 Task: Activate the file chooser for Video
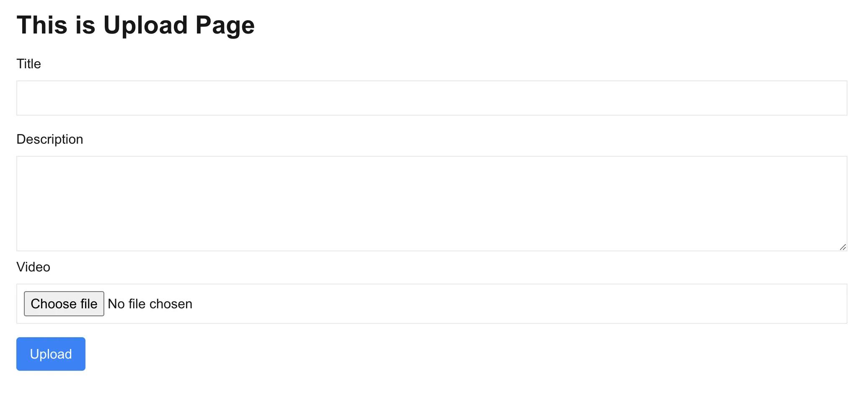64,303
